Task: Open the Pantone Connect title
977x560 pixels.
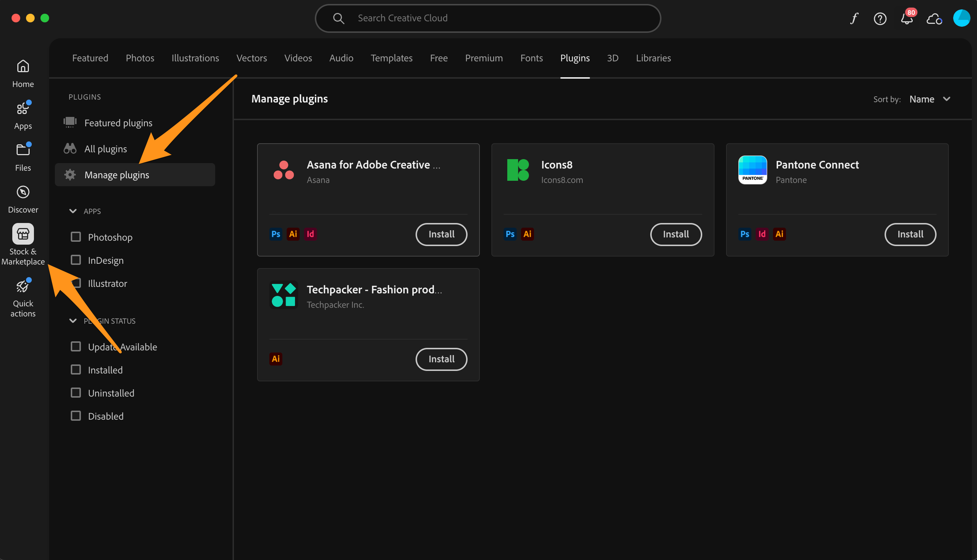Action: click(x=817, y=165)
